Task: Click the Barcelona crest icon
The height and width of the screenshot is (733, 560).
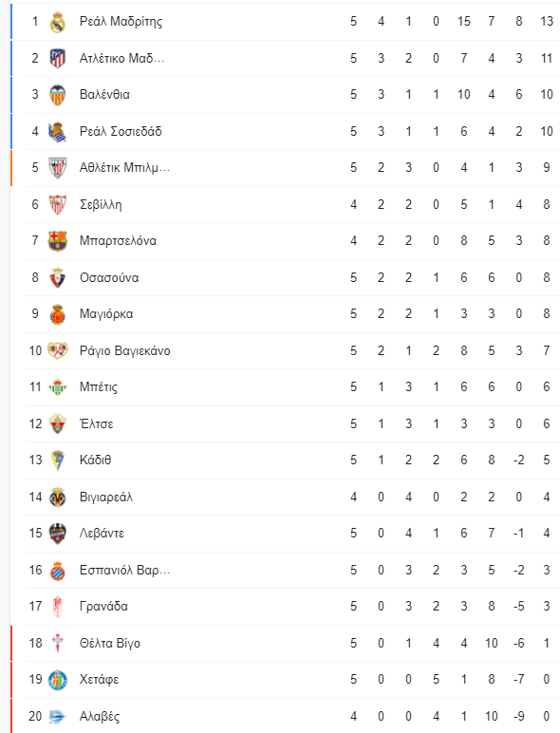Action: 58,241
